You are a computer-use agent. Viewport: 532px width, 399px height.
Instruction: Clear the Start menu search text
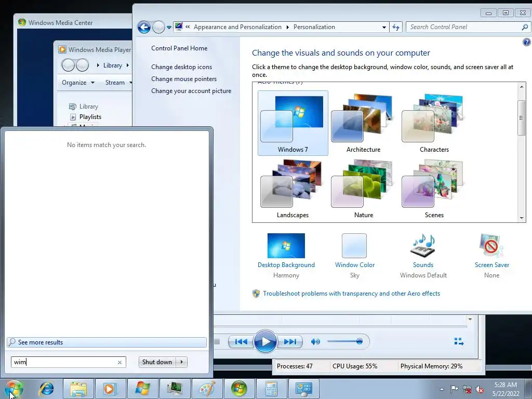pos(120,362)
